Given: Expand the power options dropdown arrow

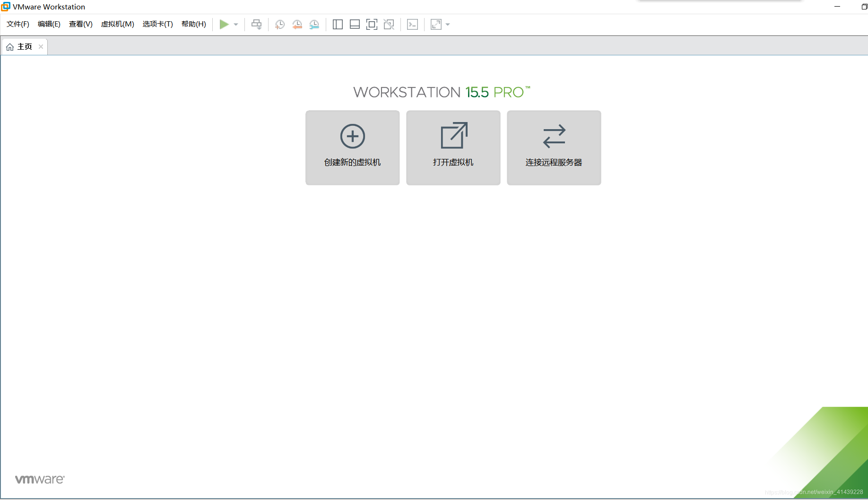Looking at the screenshot, I should [x=236, y=25].
